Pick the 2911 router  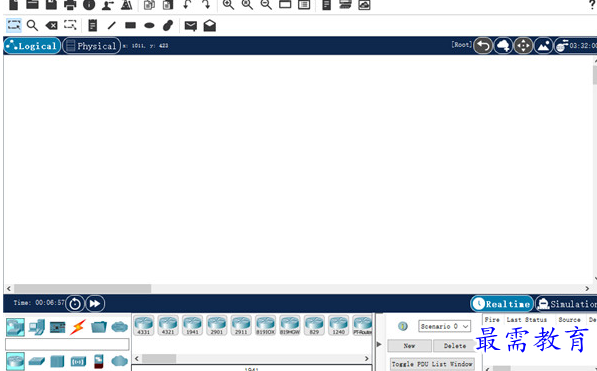click(241, 325)
